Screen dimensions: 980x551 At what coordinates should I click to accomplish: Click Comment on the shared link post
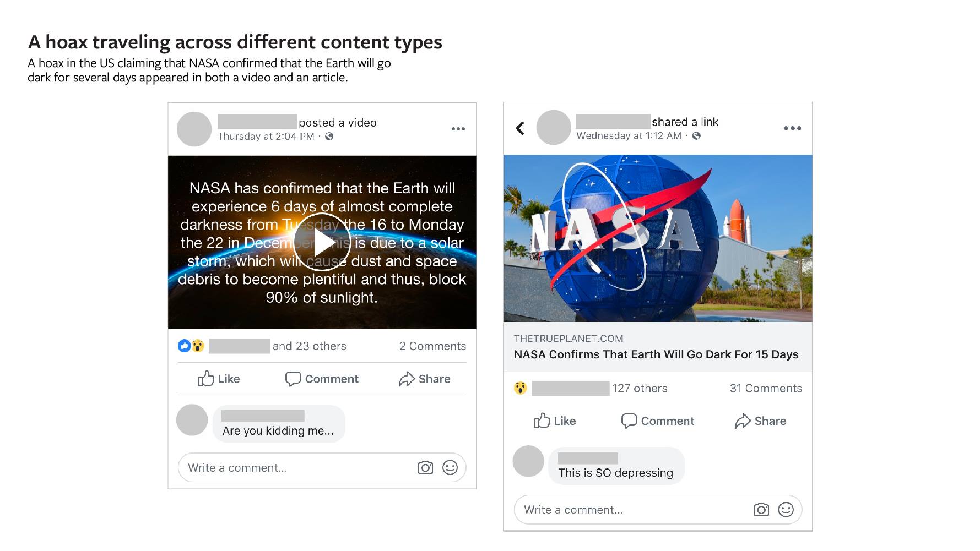point(658,421)
